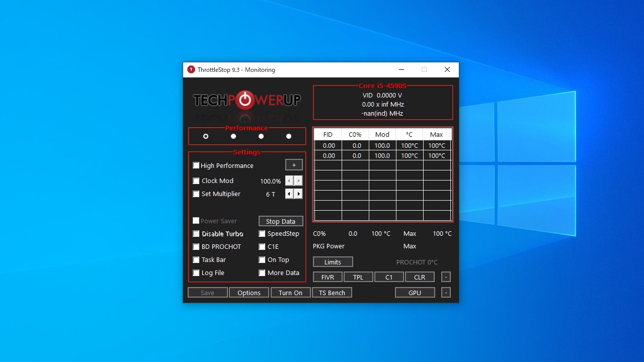The height and width of the screenshot is (362, 644).
Task: Increase Clock Mod with the right arrow
Action: 298,181
